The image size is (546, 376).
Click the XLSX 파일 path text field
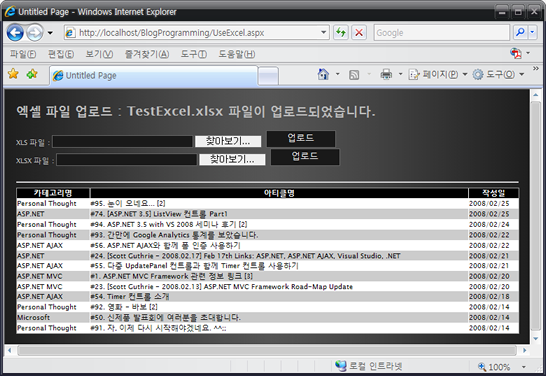click(x=127, y=159)
